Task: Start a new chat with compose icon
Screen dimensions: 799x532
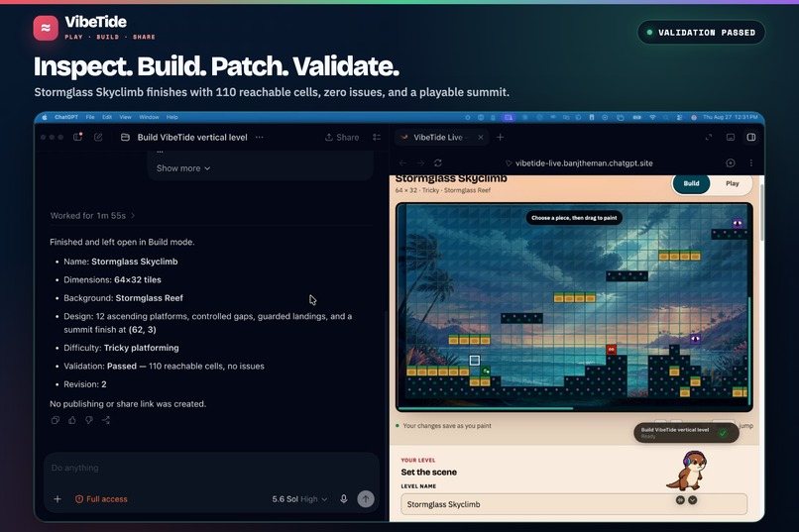Action: pos(98,137)
